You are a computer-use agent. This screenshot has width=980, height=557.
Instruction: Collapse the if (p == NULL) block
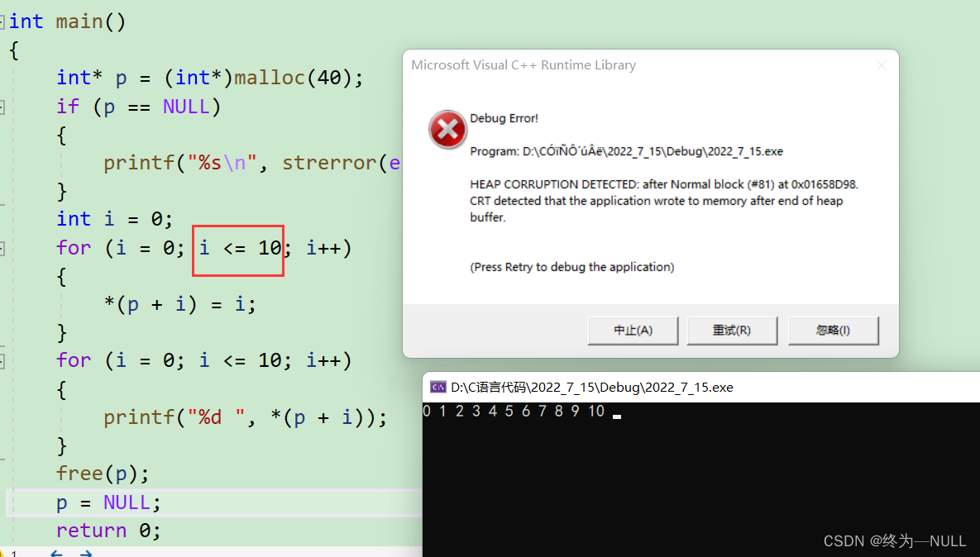(x=2, y=107)
